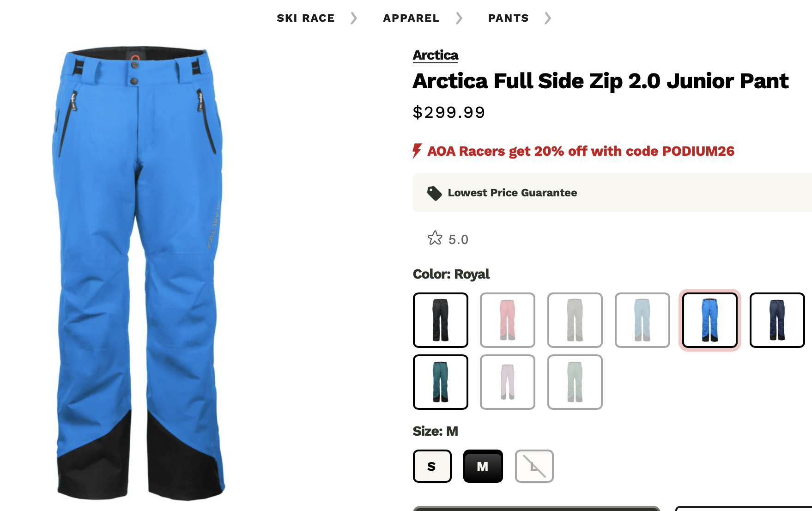Go to the APPAREL breadcrumb
This screenshot has width=812, height=511.
tap(411, 18)
